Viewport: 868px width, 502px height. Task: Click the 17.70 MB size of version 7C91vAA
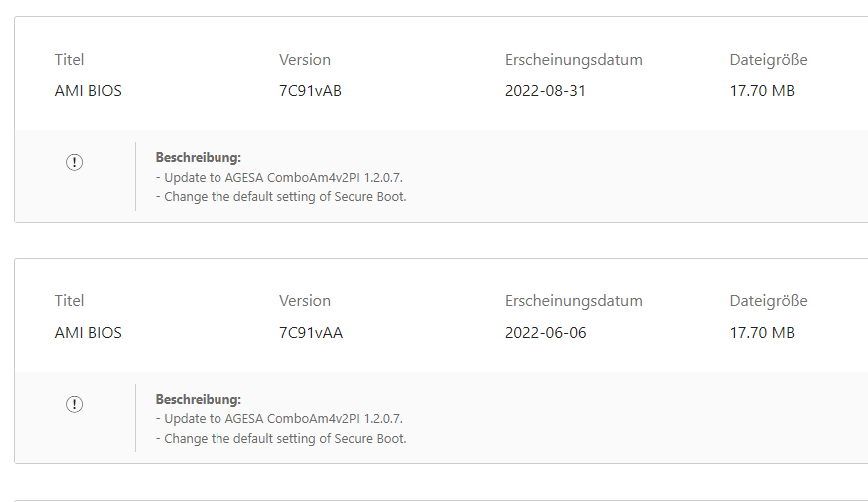coord(762,332)
